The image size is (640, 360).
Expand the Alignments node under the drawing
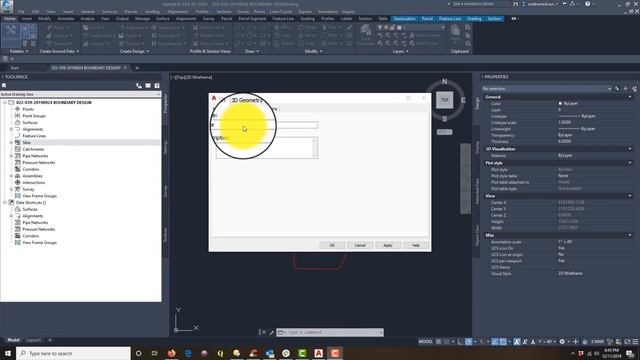pos(11,129)
